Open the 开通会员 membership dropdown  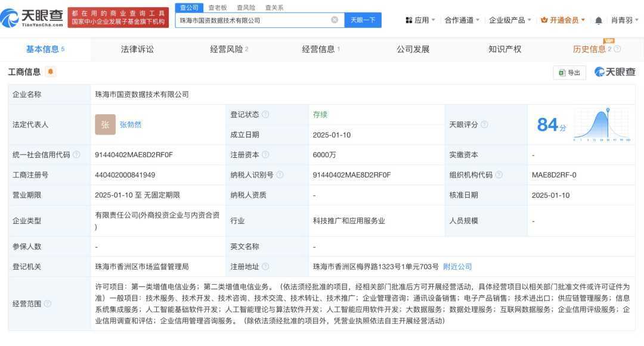pyautogui.click(x=562, y=20)
